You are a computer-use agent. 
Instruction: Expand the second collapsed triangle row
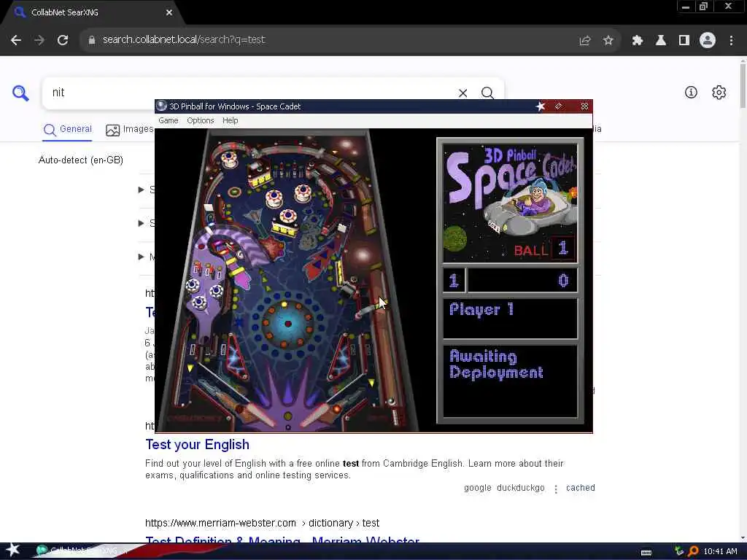tap(141, 223)
